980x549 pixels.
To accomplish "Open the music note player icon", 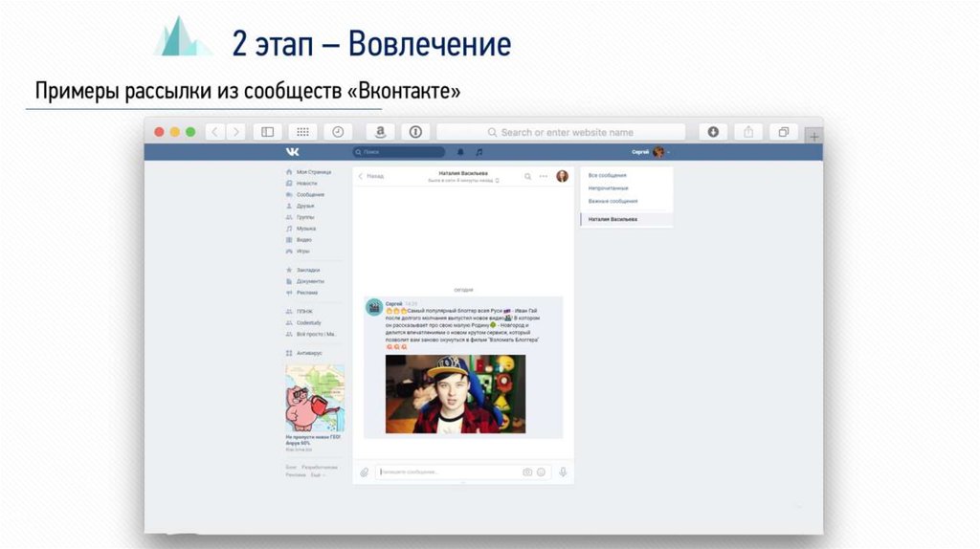I will (x=479, y=151).
